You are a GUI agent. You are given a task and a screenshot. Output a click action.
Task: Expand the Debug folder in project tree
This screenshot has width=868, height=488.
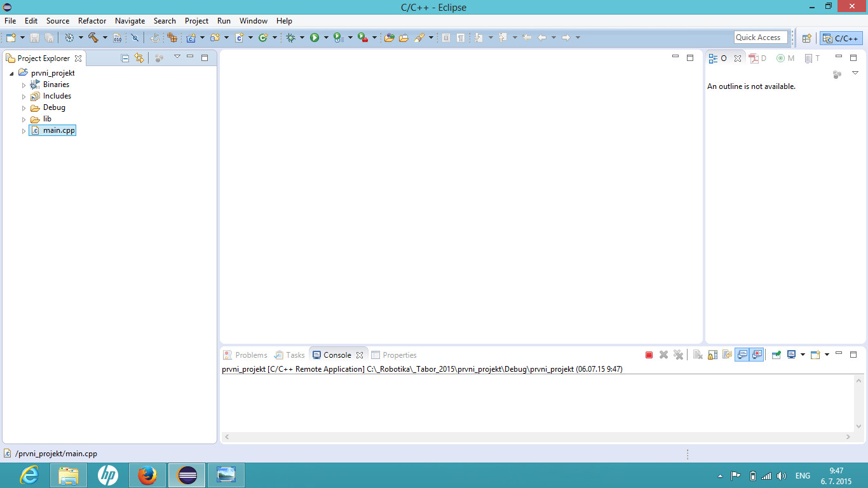(x=24, y=108)
